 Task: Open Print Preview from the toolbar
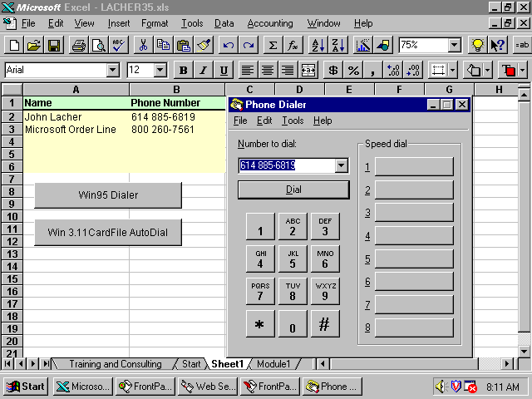tap(99, 45)
